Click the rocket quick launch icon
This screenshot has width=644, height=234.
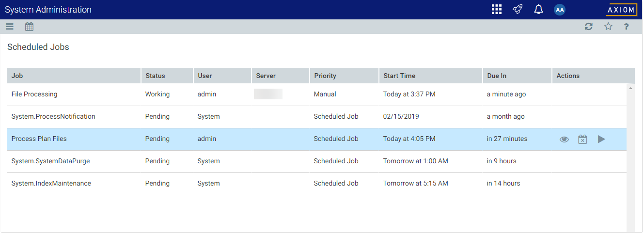coord(518,9)
